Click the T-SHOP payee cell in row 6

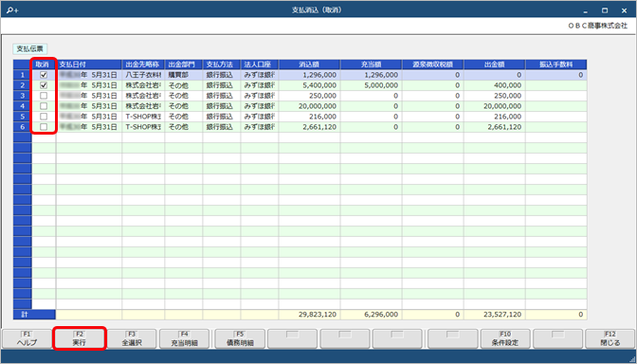pos(143,127)
